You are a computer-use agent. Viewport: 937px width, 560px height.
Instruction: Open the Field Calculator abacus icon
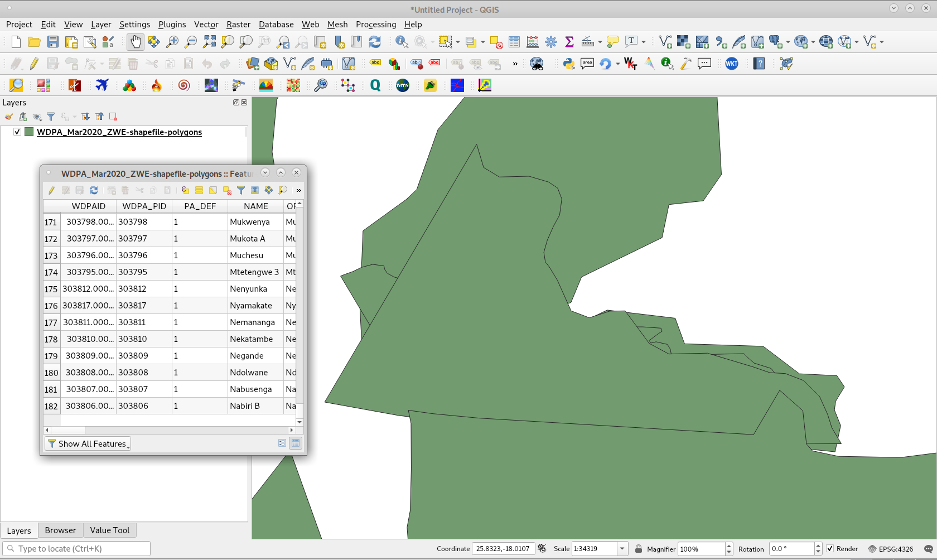533,42
